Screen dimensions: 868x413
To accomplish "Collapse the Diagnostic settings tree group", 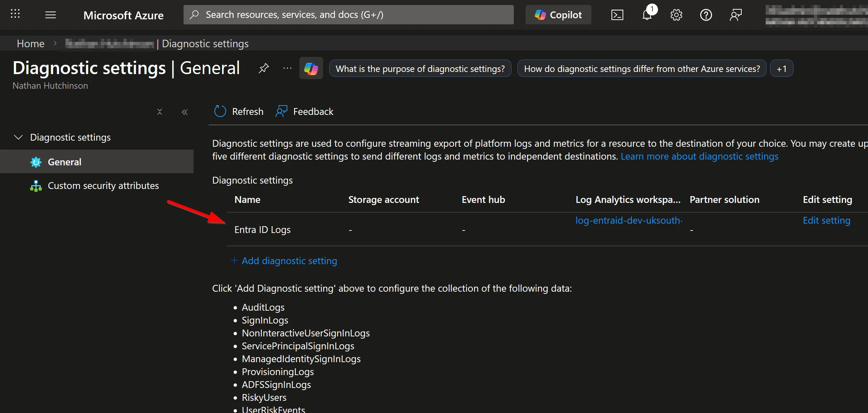I will (18, 137).
